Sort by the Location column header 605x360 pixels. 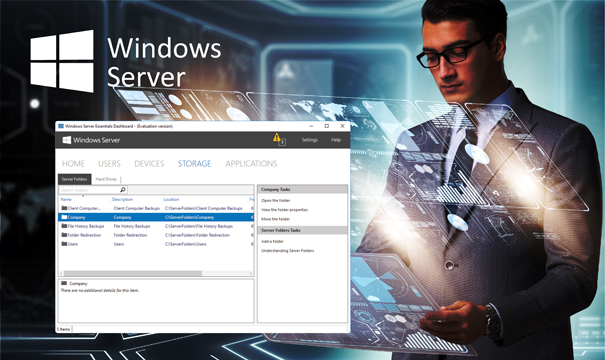click(171, 199)
